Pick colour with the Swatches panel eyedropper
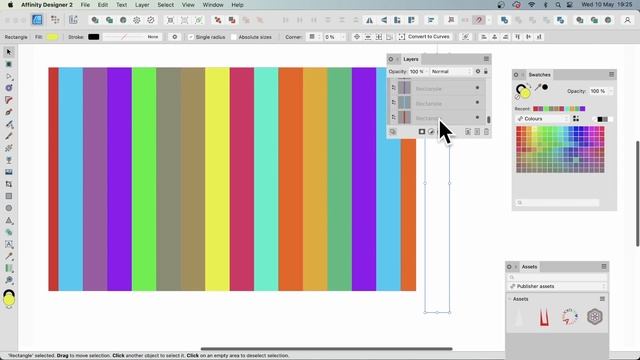The height and width of the screenshot is (360, 640). (x=538, y=87)
